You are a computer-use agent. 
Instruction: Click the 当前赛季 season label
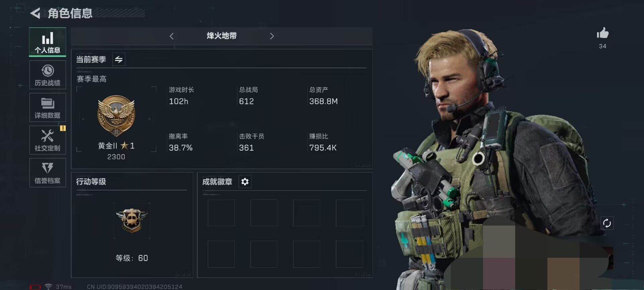pyautogui.click(x=91, y=59)
